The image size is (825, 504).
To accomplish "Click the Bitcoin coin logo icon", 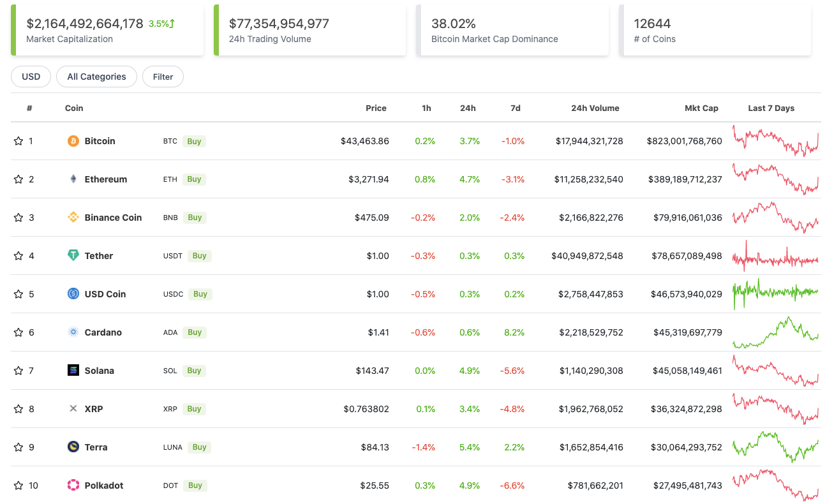I will [x=73, y=141].
